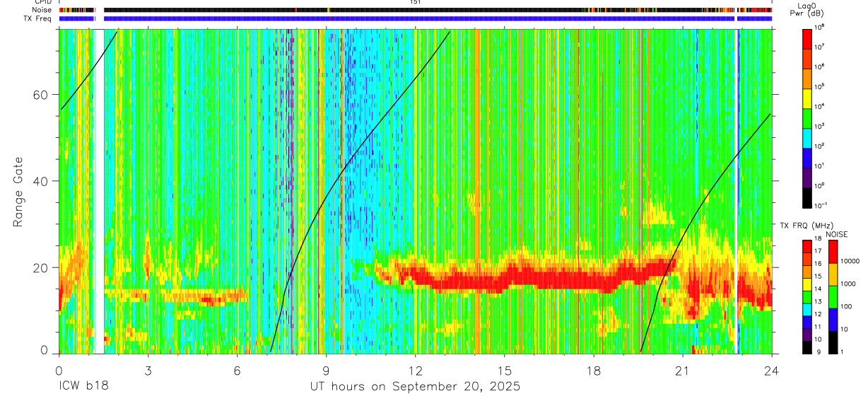Click the red 10000 segment of NOISE legend

pos(832,252)
